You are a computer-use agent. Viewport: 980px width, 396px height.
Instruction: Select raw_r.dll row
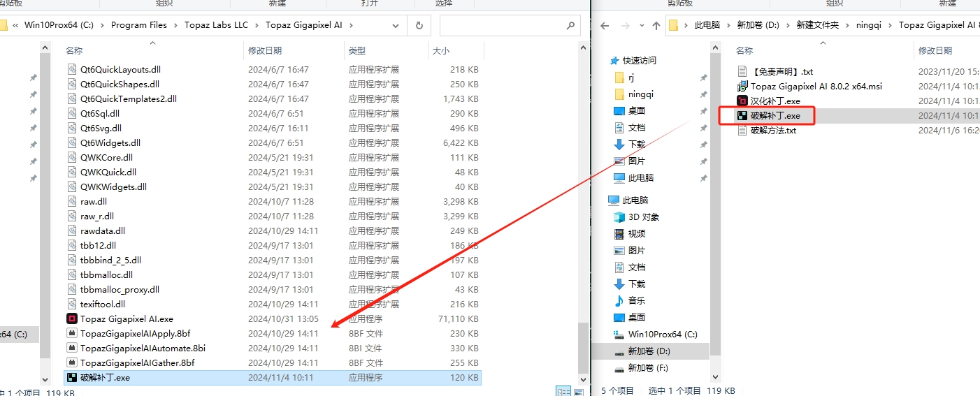click(273, 217)
